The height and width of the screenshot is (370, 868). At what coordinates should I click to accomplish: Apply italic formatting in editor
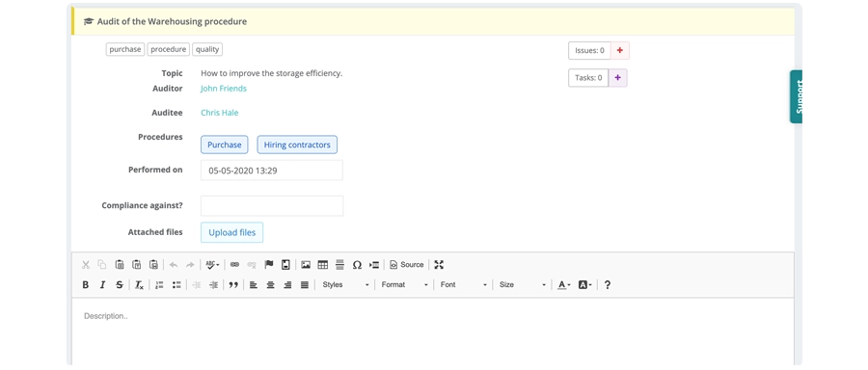102,285
